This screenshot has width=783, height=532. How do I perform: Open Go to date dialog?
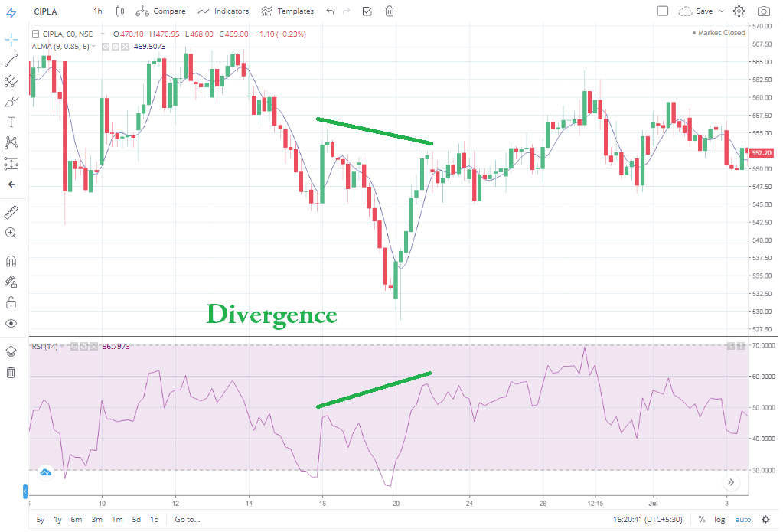[x=188, y=520]
